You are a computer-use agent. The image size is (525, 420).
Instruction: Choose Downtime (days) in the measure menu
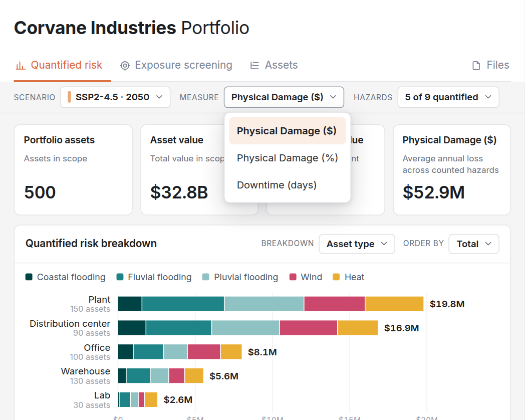tap(287, 185)
